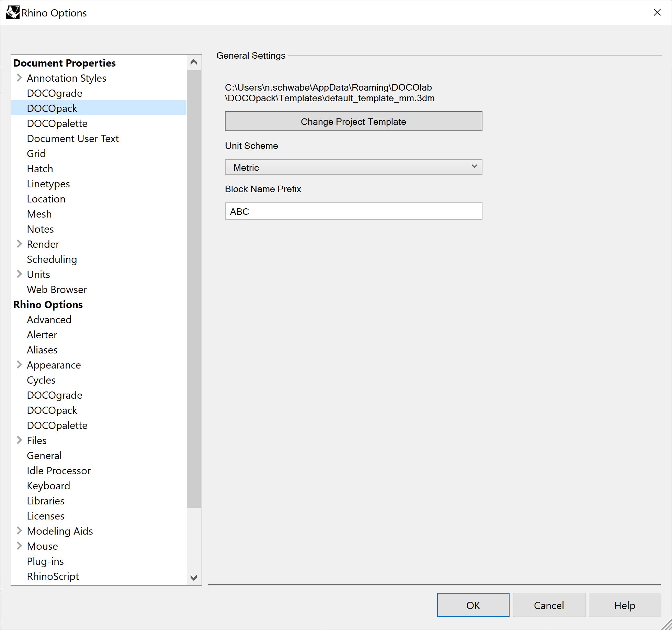Screen dimensions: 672x630
Task: Select the Mesh page
Action: 39,214
